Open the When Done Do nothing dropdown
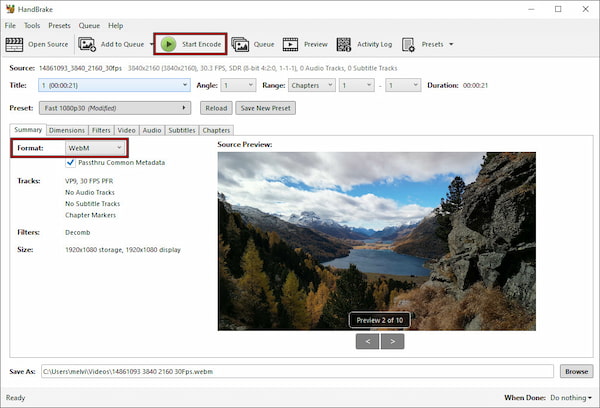Image resolution: width=600 pixels, height=408 pixels. click(x=571, y=398)
